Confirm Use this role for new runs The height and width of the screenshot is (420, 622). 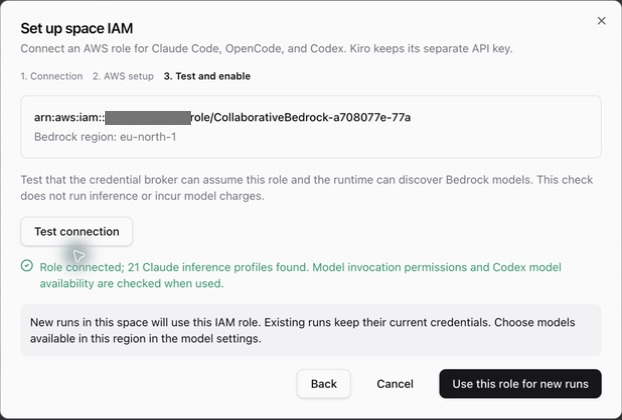[x=520, y=384]
